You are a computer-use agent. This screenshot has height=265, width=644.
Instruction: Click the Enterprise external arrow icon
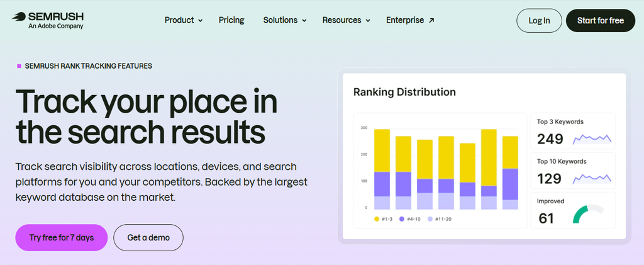point(431,20)
